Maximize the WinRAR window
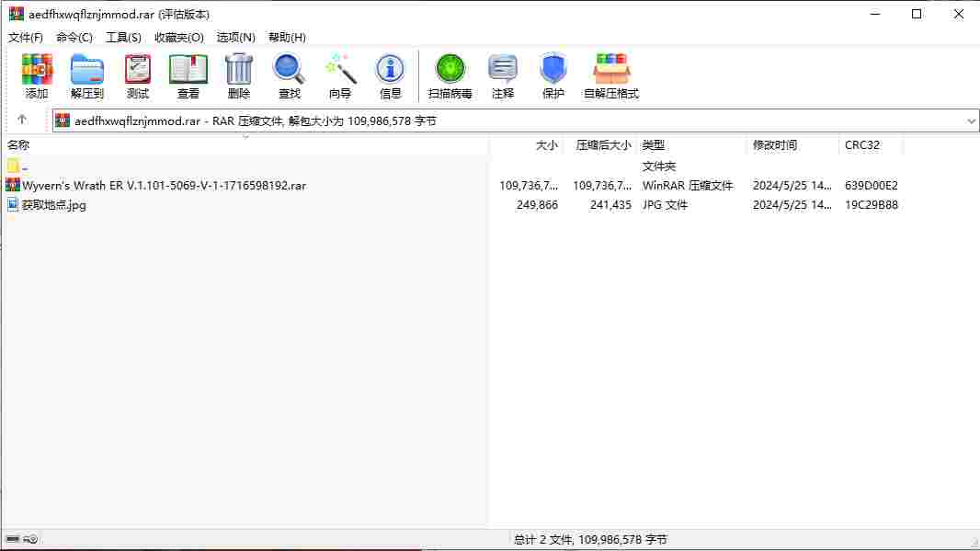 pos(917,14)
